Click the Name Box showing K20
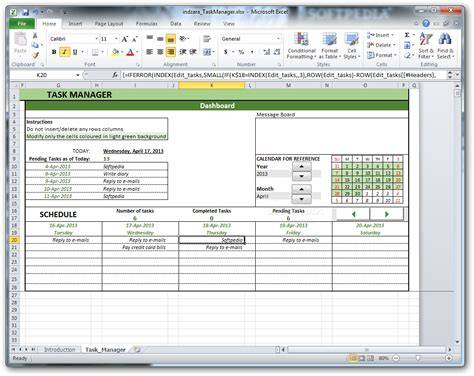 (42, 75)
